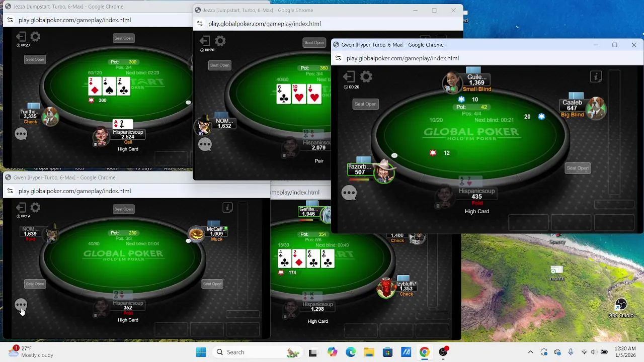Screen dimensions: 644x362
Task: Click McCaff pumpkin avatar
Action: [196, 234]
